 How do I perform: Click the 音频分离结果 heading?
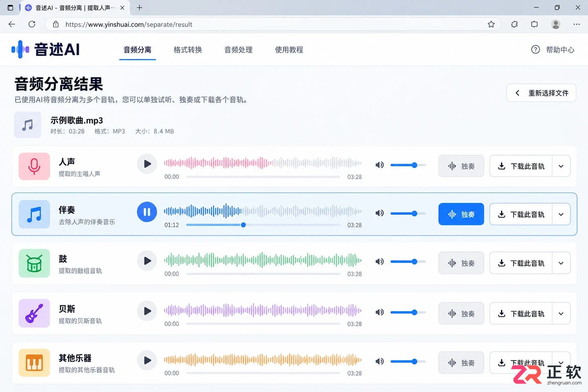click(59, 84)
